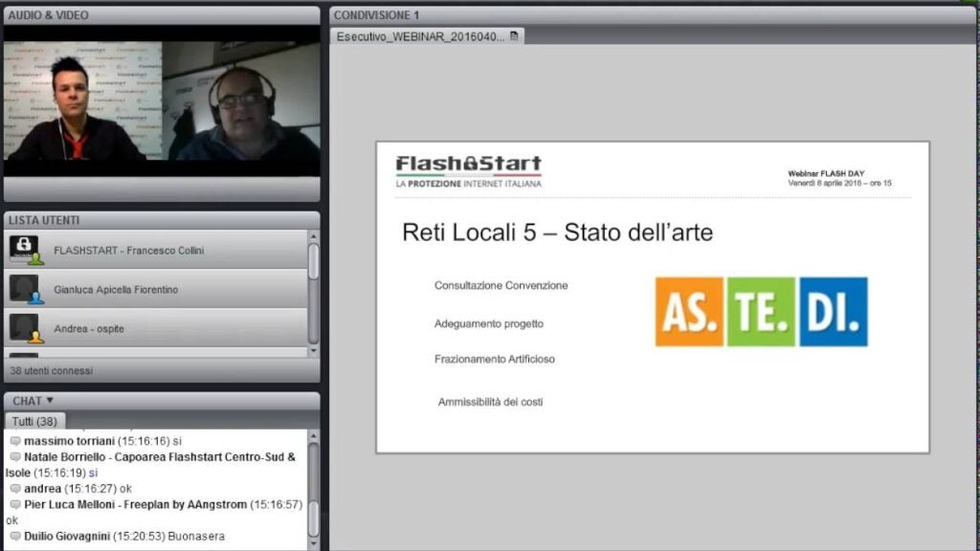The image size is (980, 551).
Task: Click Andrea - ospite's avatar icon
Action: tap(26, 329)
